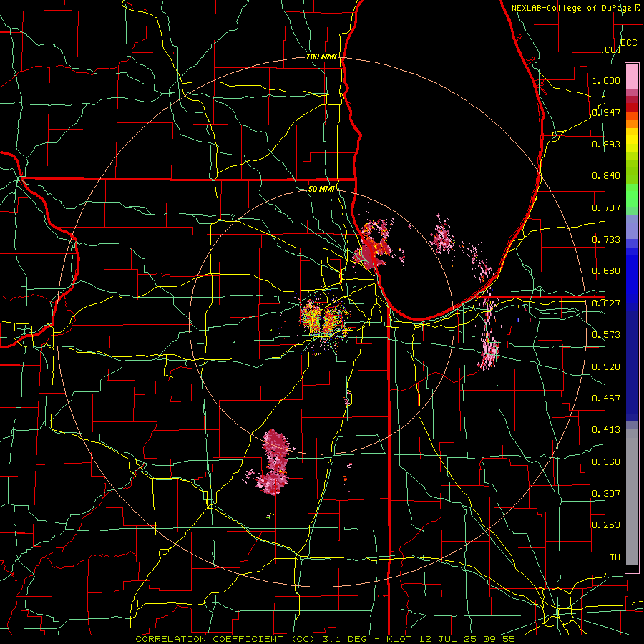The image size is (644, 644).
Task: Select the 0.360 color scale value
Action: pos(606,462)
